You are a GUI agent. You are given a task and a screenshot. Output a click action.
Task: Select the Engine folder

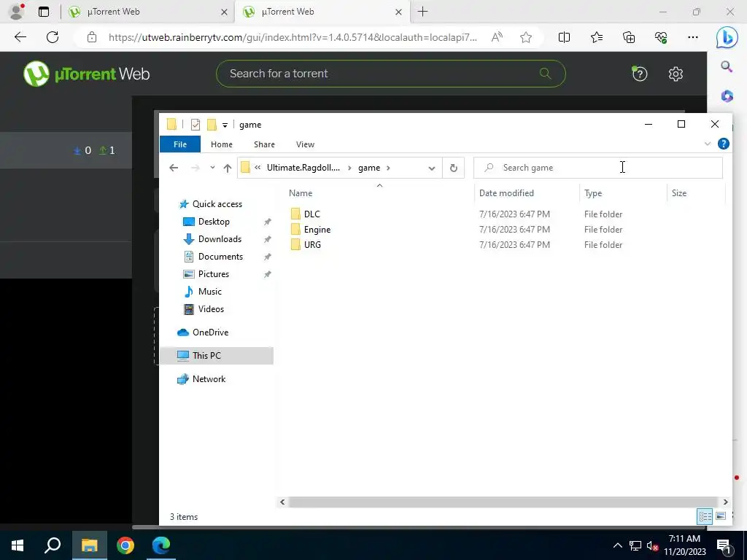pos(317,230)
